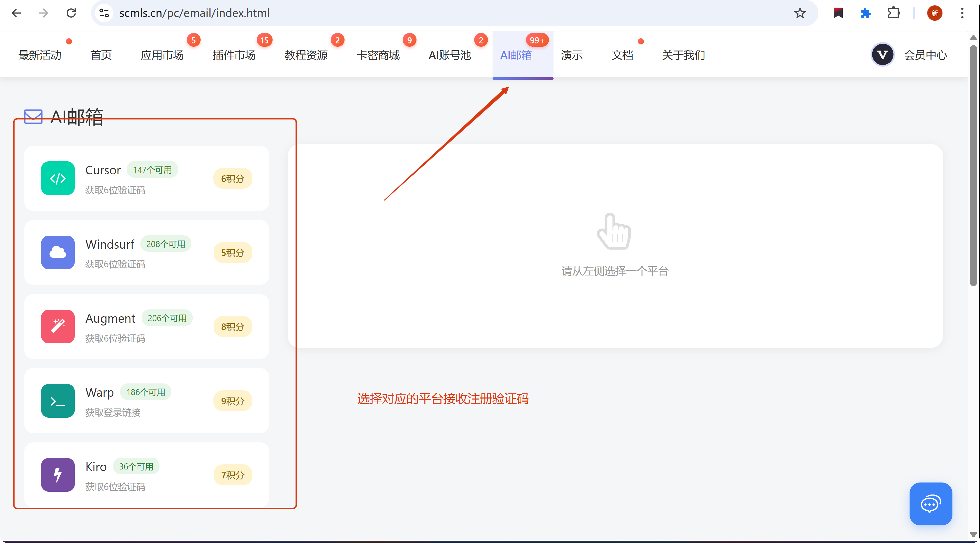Click the Kiro lightning bolt icon
The height and width of the screenshot is (543, 980).
58,475
